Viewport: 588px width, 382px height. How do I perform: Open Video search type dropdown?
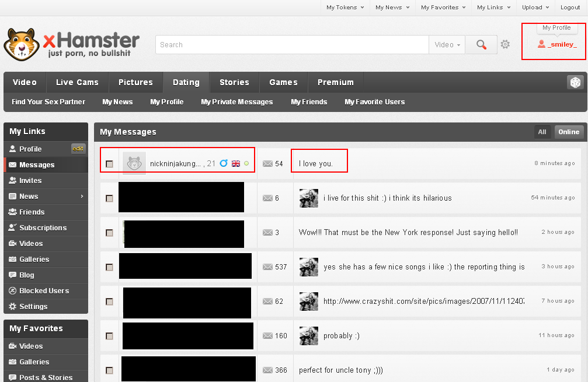pyautogui.click(x=447, y=44)
